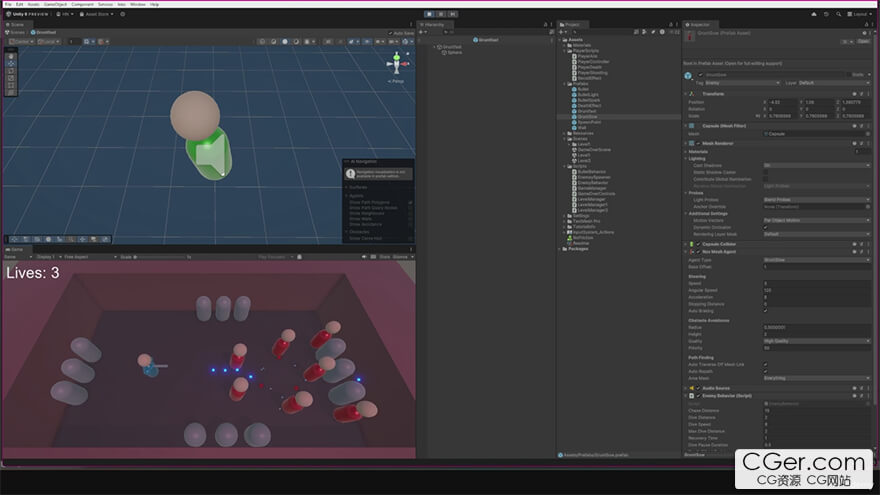Select the PlayerController script in Project
The width and height of the screenshot is (880, 495).
pyautogui.click(x=590, y=62)
